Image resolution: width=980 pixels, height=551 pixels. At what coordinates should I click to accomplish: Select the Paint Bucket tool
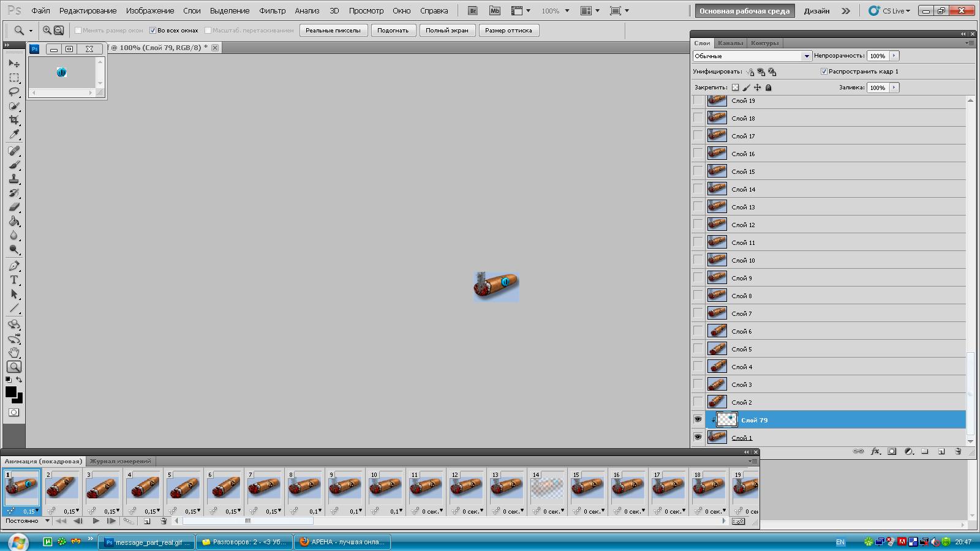point(14,221)
